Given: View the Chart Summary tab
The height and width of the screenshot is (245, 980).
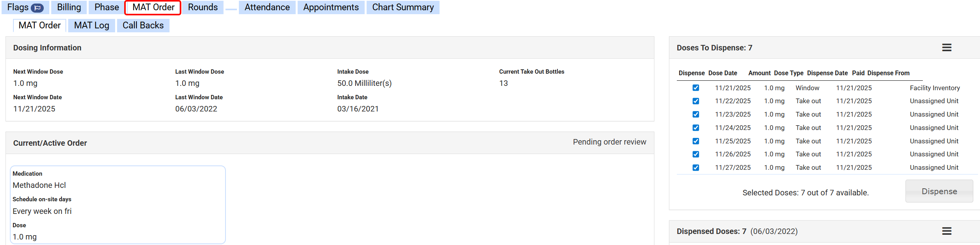Looking at the screenshot, I should pyautogui.click(x=403, y=7).
